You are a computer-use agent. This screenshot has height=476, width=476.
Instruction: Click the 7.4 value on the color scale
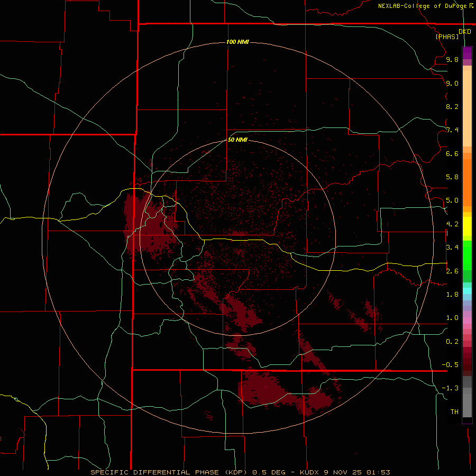[x=452, y=130]
